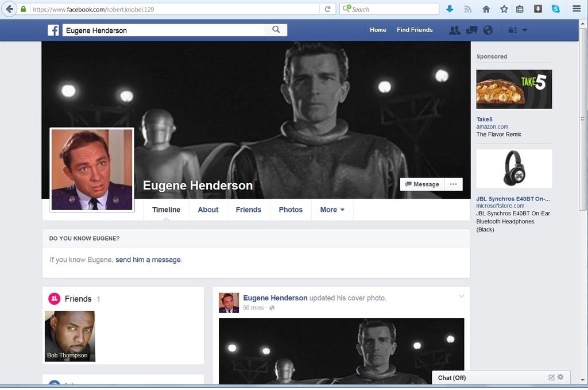The height and width of the screenshot is (390, 588).
Task: Open the bookmarks list icon
Action: (x=519, y=9)
